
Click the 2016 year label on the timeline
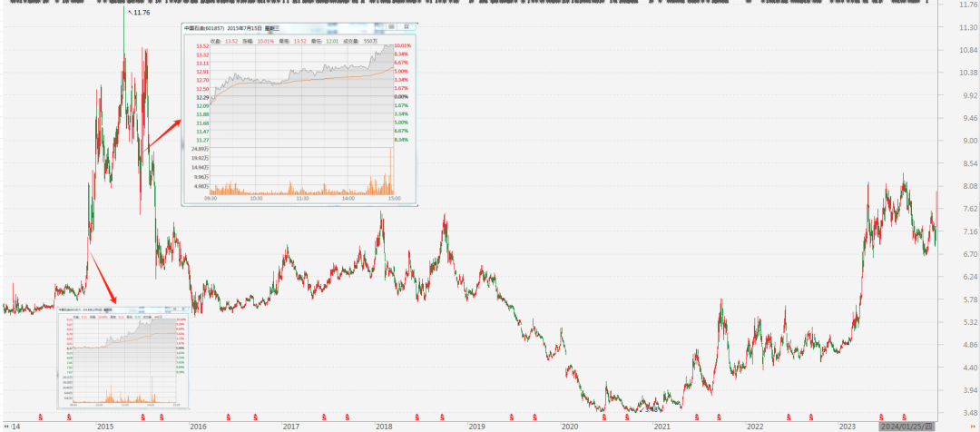198,427
